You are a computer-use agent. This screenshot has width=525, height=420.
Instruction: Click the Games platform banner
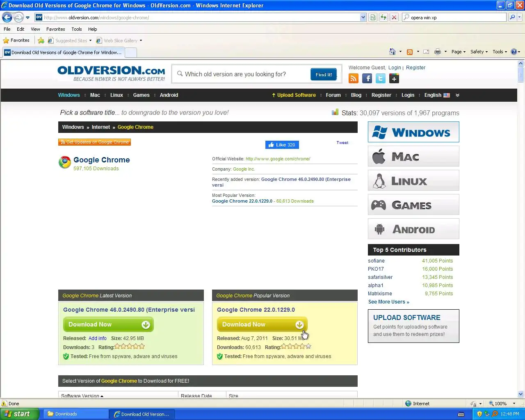coord(413,205)
